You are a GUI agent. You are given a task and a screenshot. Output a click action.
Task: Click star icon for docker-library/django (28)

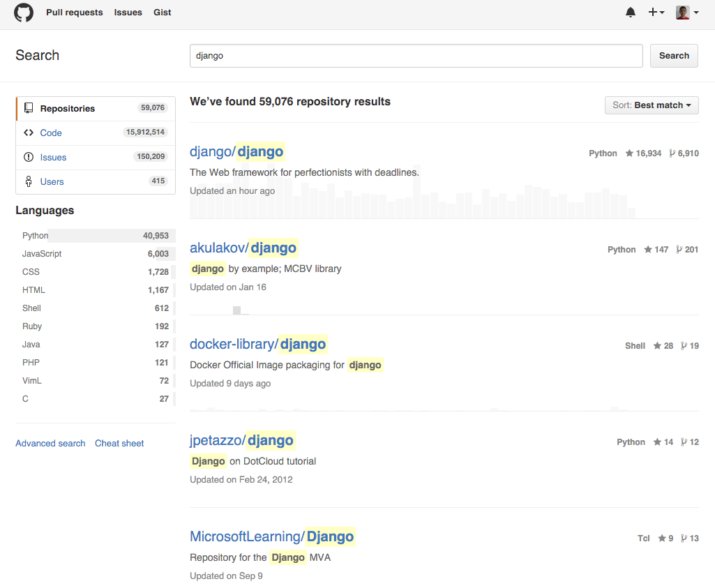pos(657,345)
